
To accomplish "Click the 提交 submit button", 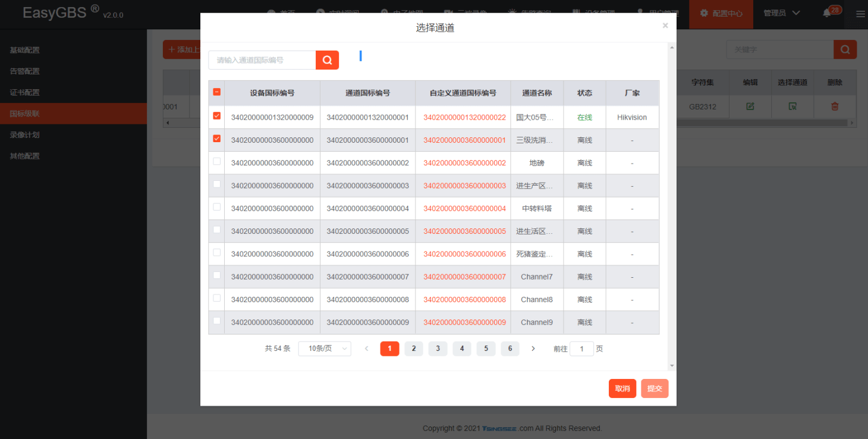I will click(x=655, y=388).
